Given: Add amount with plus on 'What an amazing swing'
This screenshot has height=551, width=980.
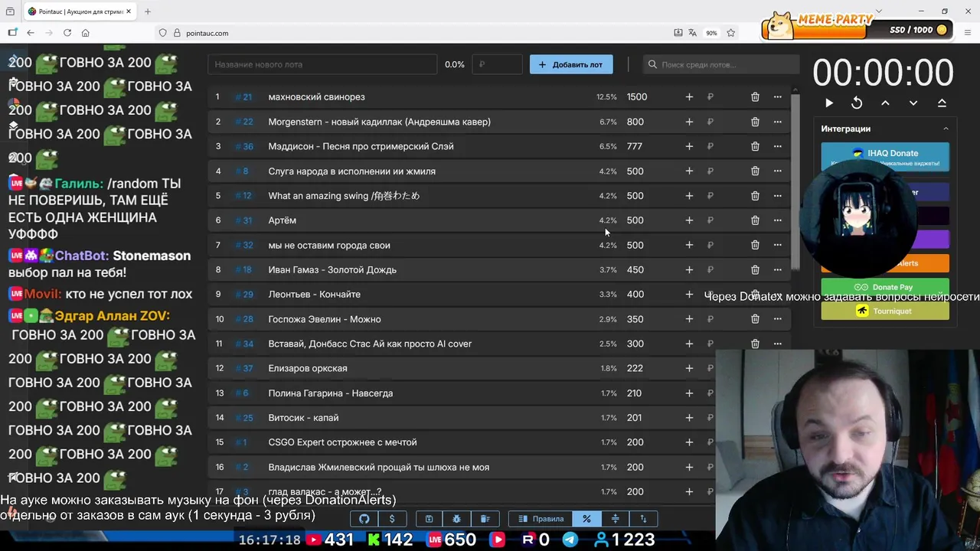Looking at the screenshot, I should tap(689, 196).
